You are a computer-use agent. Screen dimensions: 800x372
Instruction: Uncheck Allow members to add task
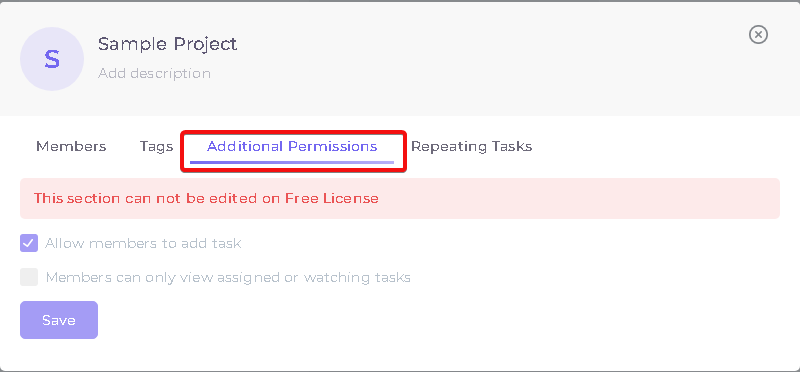coord(29,243)
